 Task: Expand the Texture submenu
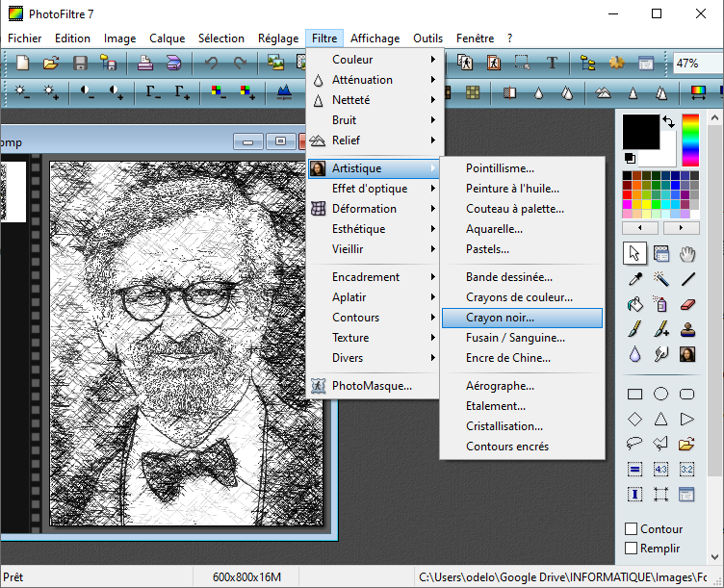click(x=374, y=338)
